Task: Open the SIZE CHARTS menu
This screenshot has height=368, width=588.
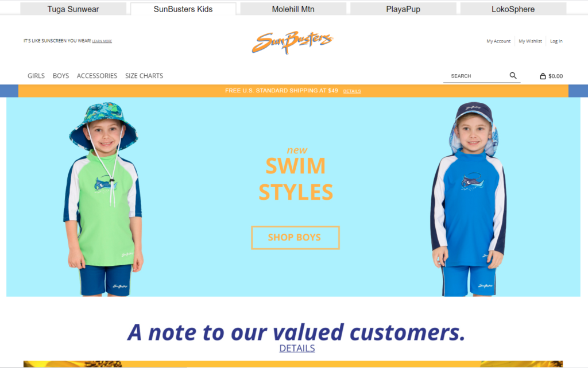Action: pyautogui.click(x=144, y=76)
